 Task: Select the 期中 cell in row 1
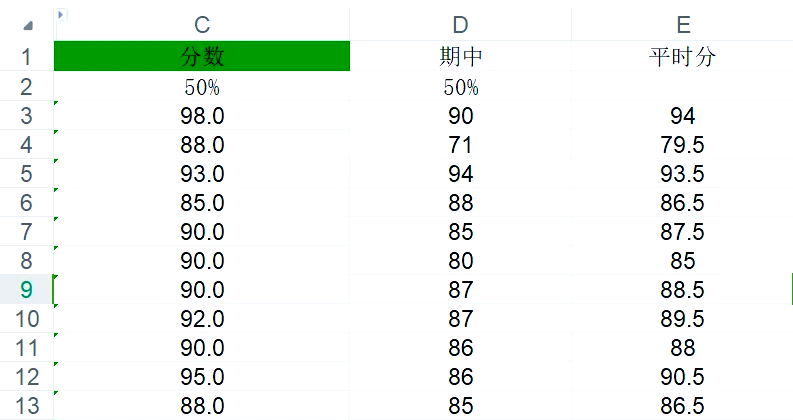[x=460, y=56]
